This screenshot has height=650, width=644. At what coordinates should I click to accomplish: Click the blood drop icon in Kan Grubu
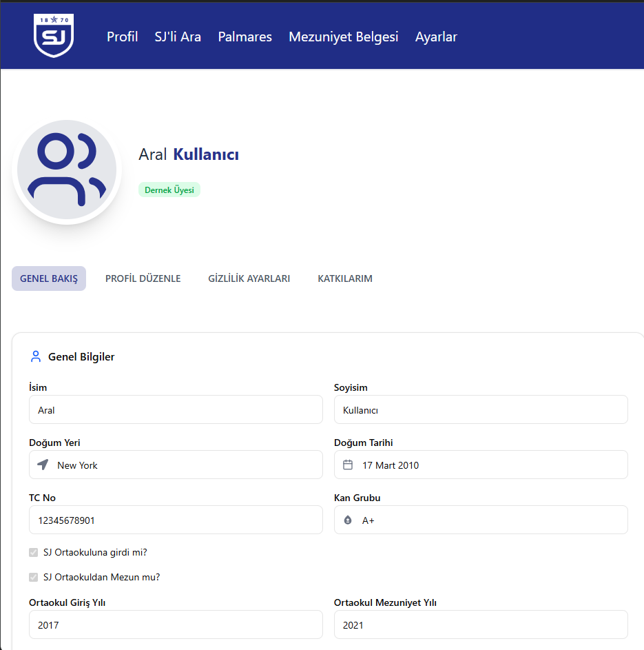[348, 520]
